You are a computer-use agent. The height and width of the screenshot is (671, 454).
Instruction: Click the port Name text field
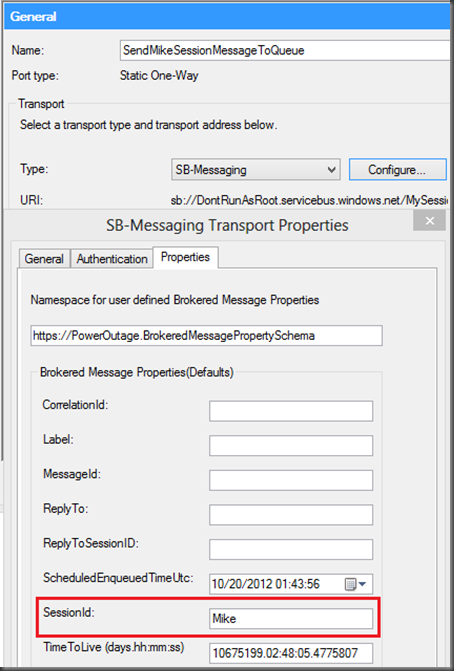(x=286, y=50)
